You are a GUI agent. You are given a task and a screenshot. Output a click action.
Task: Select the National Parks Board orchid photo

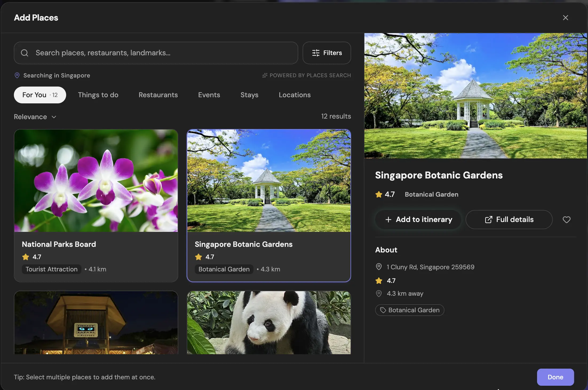coord(96,181)
